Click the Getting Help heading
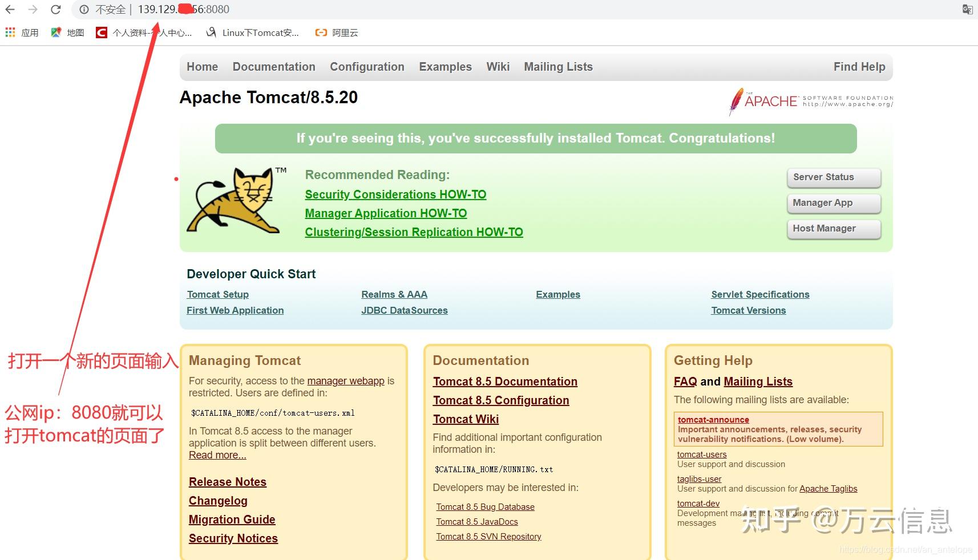The image size is (978, 560). pos(713,360)
